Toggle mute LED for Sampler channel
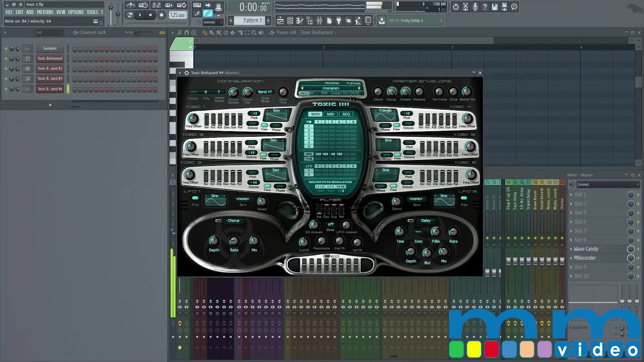This screenshot has width=644, height=362. click(6, 49)
